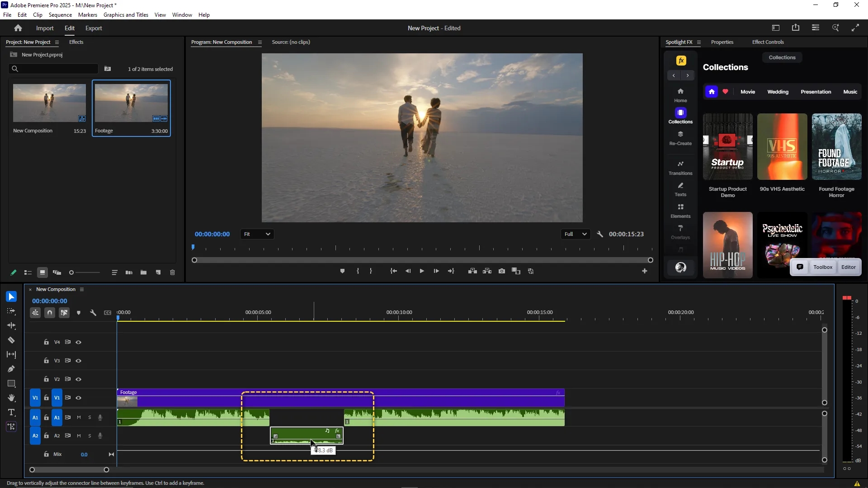Open the Spotlight FX panel menu

click(698, 42)
